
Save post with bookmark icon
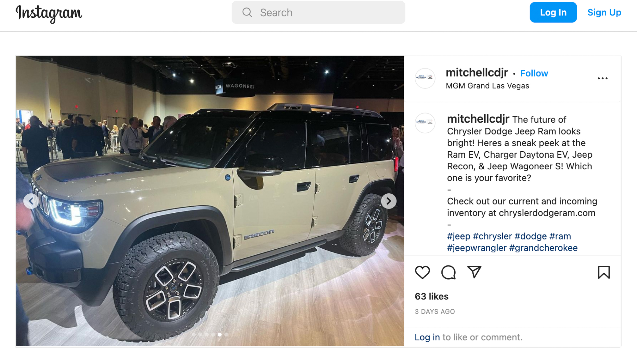tap(603, 272)
